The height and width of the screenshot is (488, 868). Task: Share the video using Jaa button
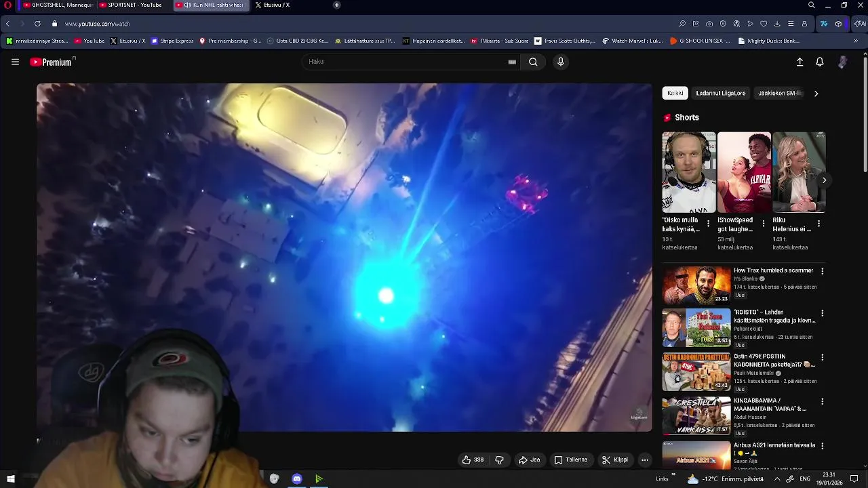[x=529, y=460]
